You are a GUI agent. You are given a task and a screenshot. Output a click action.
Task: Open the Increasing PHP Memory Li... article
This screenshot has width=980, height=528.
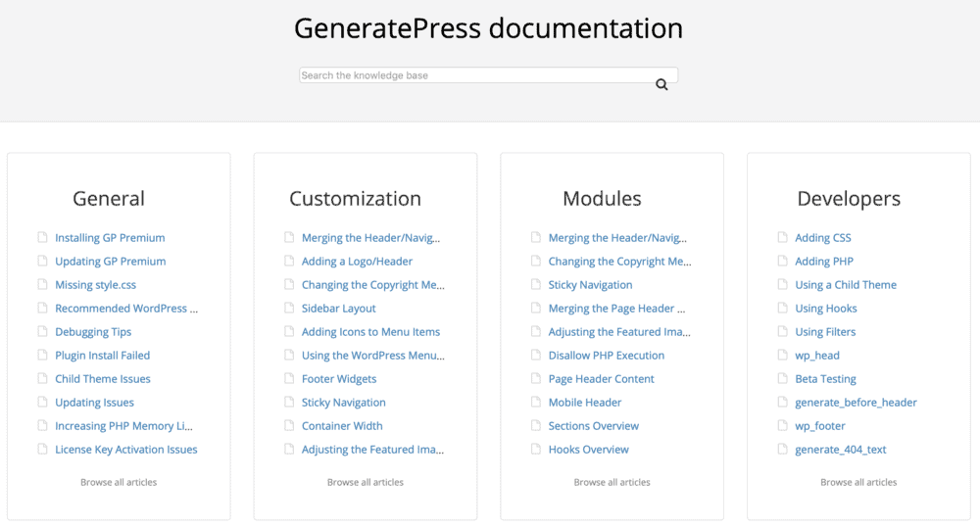[123, 426]
